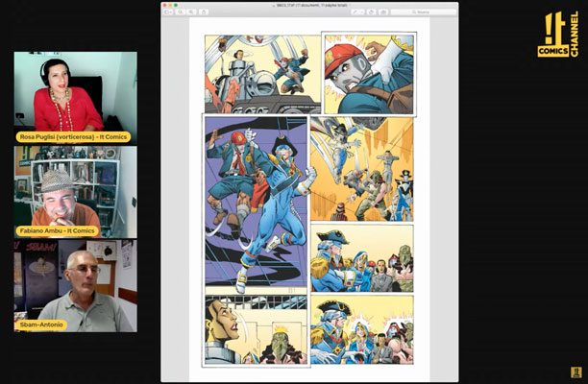
Task: Focus the Preview search field
Action: point(424,12)
